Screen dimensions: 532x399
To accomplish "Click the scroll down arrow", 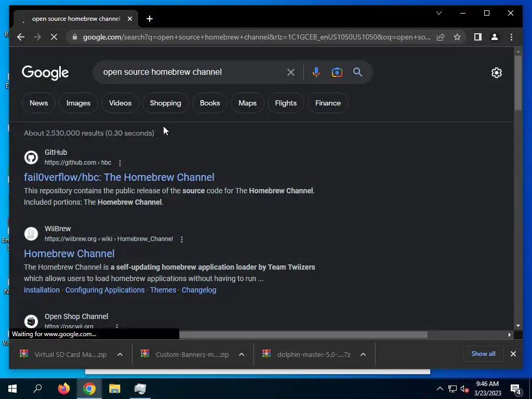I will 518,326.
